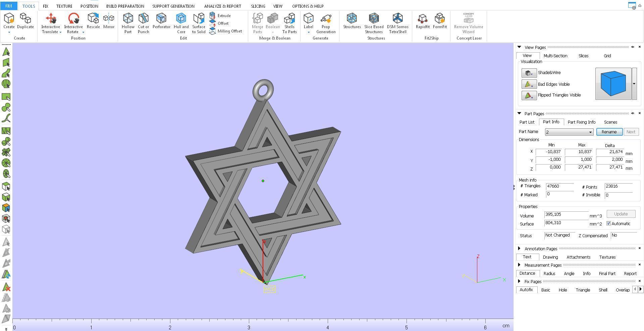Viewport: 644px width, 331px height.
Task: Click the Mirror tool icon
Action: coord(109,21)
